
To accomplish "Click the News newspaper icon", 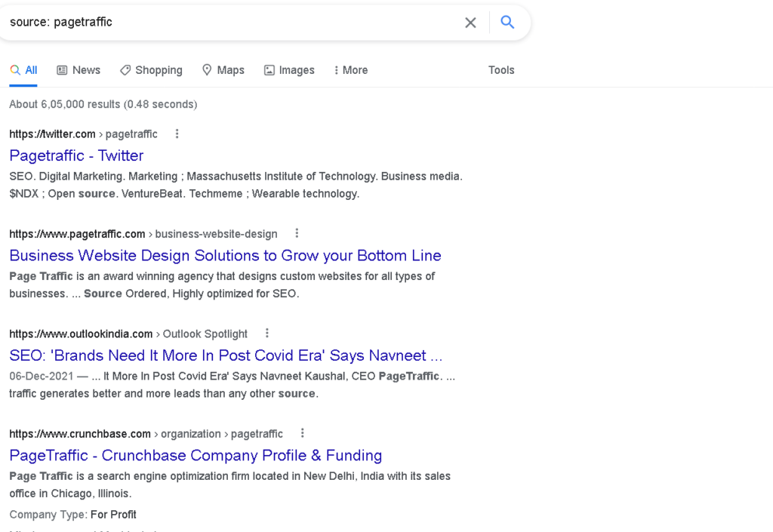I will (x=61, y=69).
